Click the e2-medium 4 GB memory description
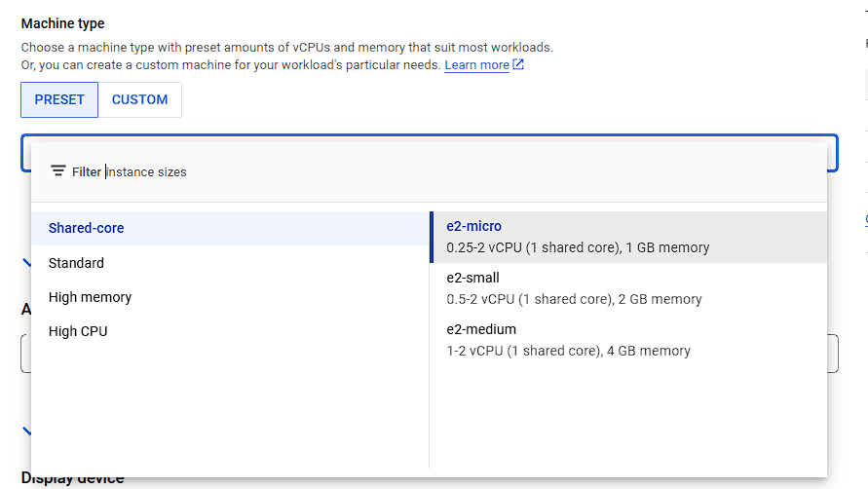 (568, 351)
